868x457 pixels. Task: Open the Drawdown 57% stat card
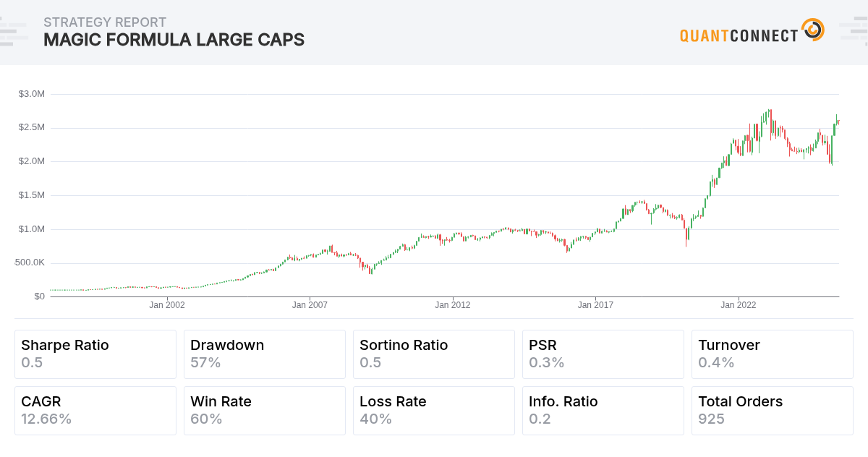tap(265, 354)
